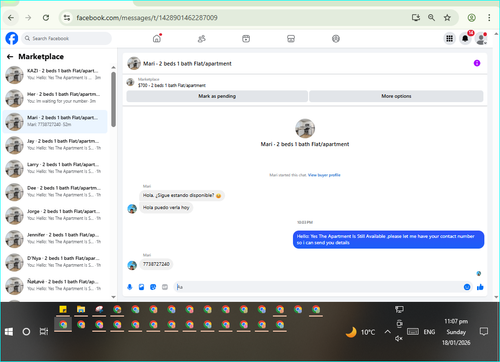
Task: Click the address bar URL
Action: tap(147, 18)
